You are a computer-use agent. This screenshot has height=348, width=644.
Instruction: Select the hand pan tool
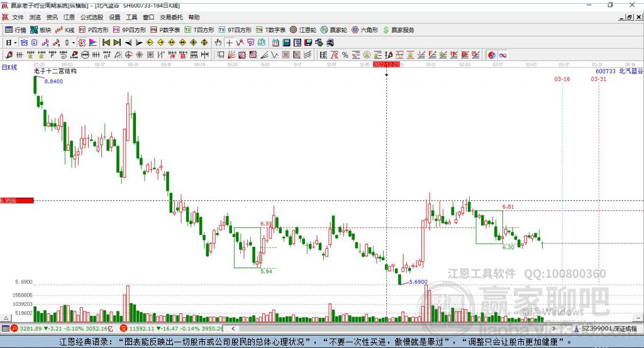[218, 43]
